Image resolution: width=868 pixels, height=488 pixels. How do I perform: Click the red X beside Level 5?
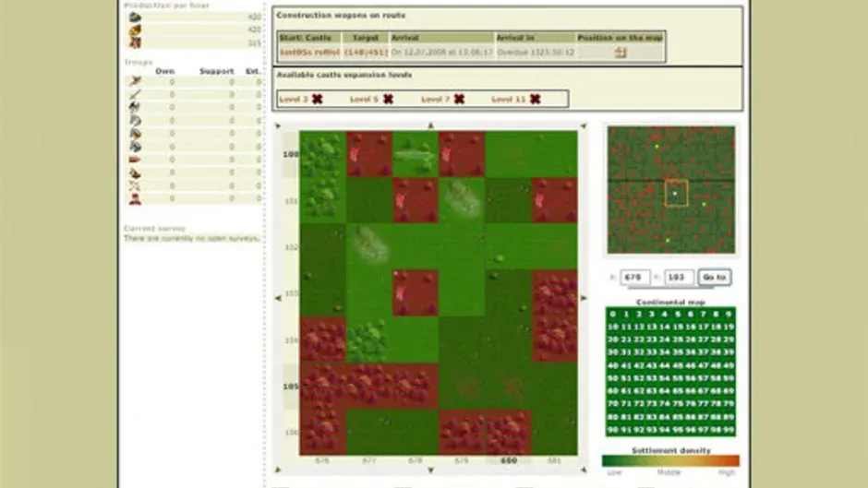pyautogui.click(x=388, y=99)
